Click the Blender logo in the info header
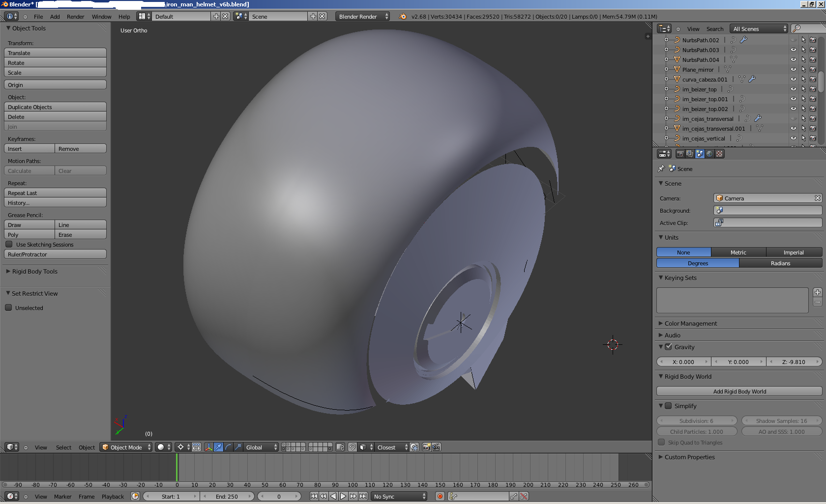 [x=403, y=16]
